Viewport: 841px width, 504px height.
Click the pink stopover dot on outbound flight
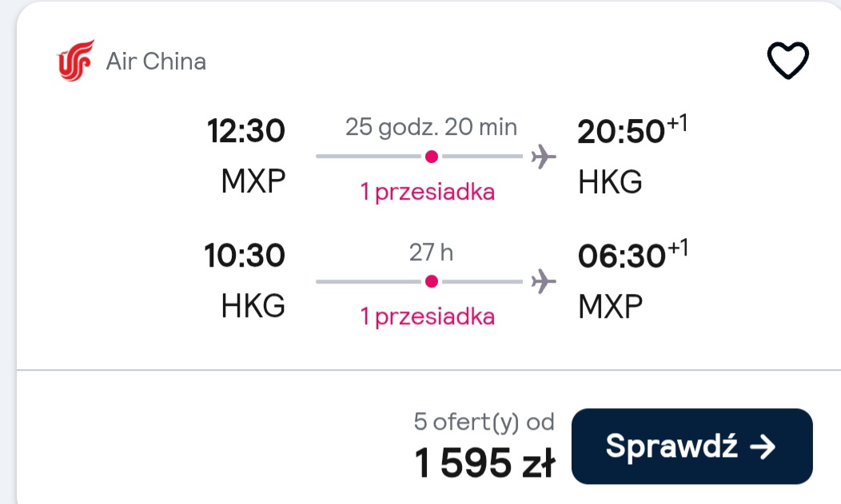coord(431,157)
